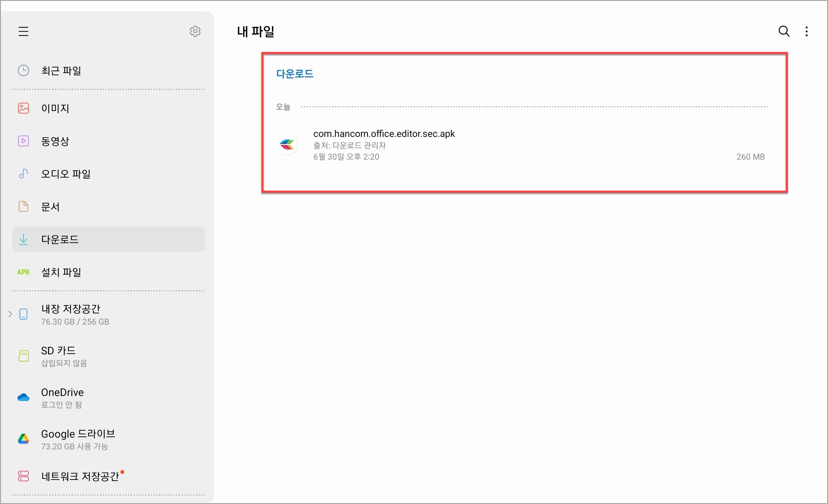The width and height of the screenshot is (828, 504).
Task: Click the 6월 30일 오후 2:20 timestamp
Action: pos(346,157)
